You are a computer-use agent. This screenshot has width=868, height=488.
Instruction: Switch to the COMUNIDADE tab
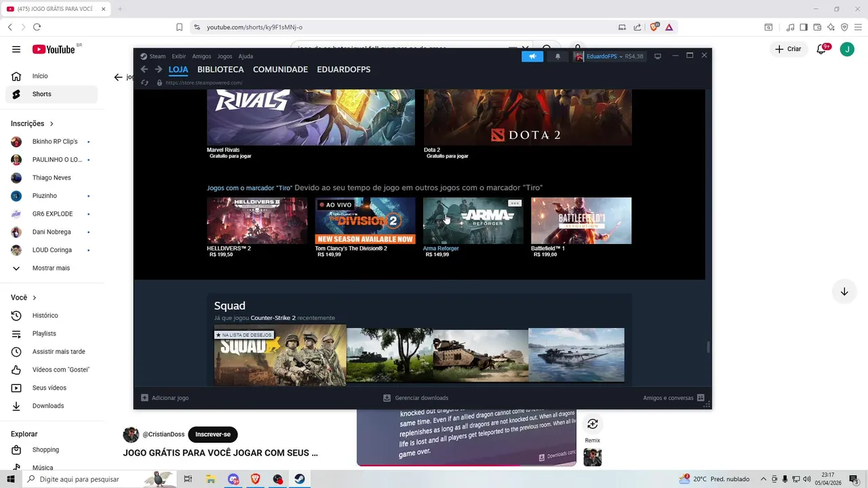[280, 69]
